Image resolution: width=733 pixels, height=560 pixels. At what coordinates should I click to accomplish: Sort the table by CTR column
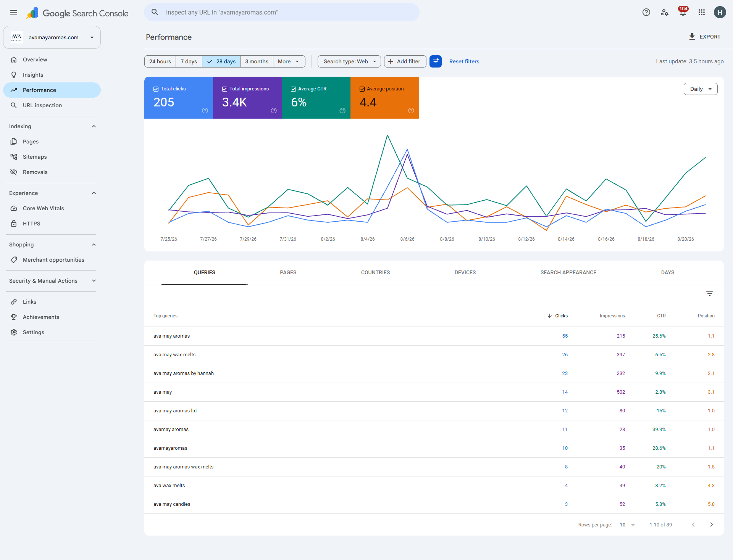(x=661, y=316)
